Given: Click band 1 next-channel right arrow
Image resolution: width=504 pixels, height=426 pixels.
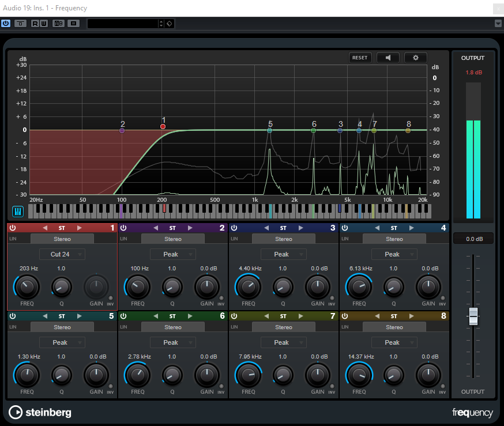Looking at the screenshot, I should click(79, 228).
